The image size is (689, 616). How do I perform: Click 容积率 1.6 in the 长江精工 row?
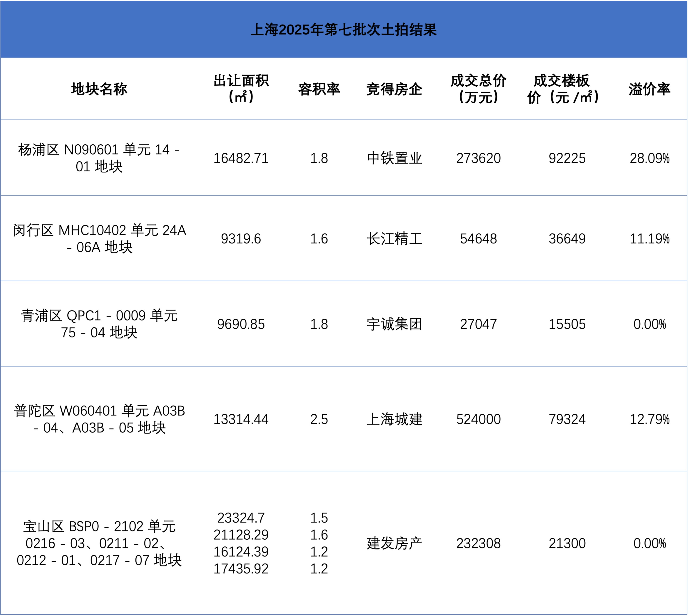pyautogui.click(x=319, y=239)
